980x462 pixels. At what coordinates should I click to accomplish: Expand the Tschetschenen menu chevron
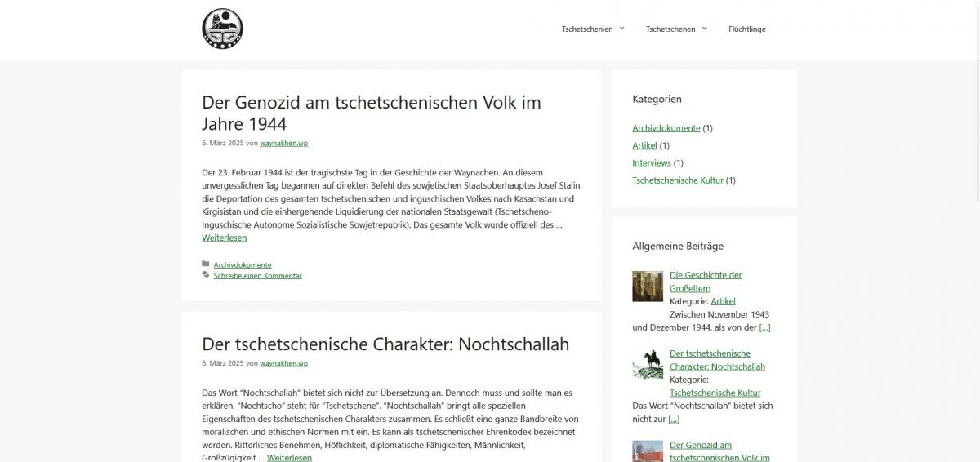click(x=704, y=29)
